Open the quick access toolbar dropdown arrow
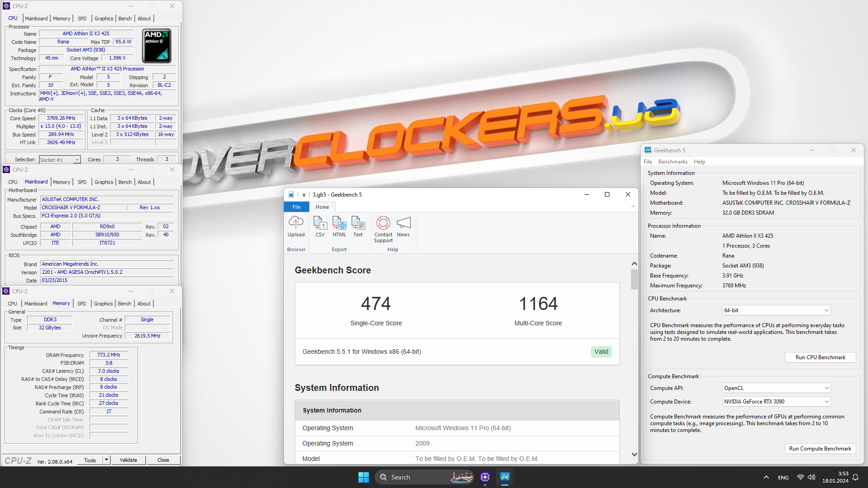Viewport: 868px width, 488px height. pyautogui.click(x=304, y=195)
